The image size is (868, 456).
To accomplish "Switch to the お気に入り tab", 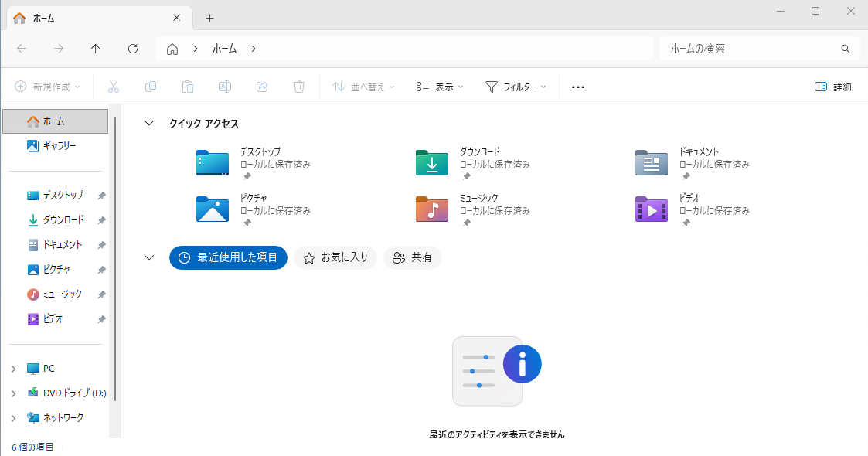I will point(335,257).
